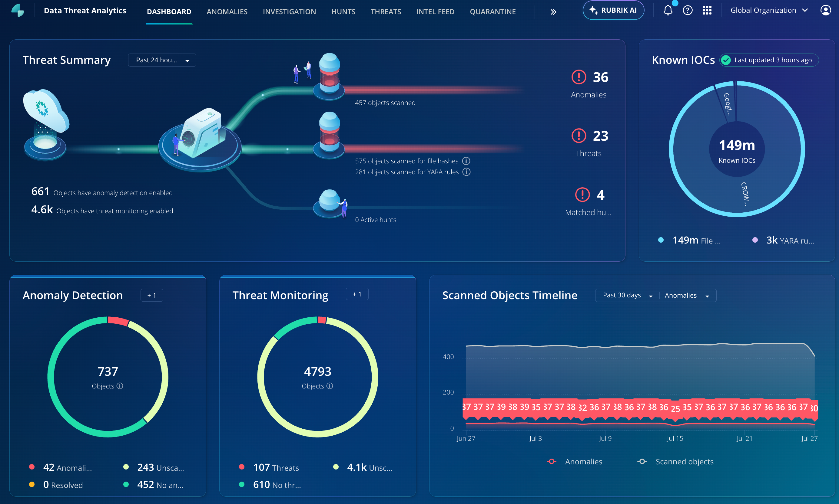Click the Threat Monitoring objects info icon
839x504 pixels.
pos(330,386)
